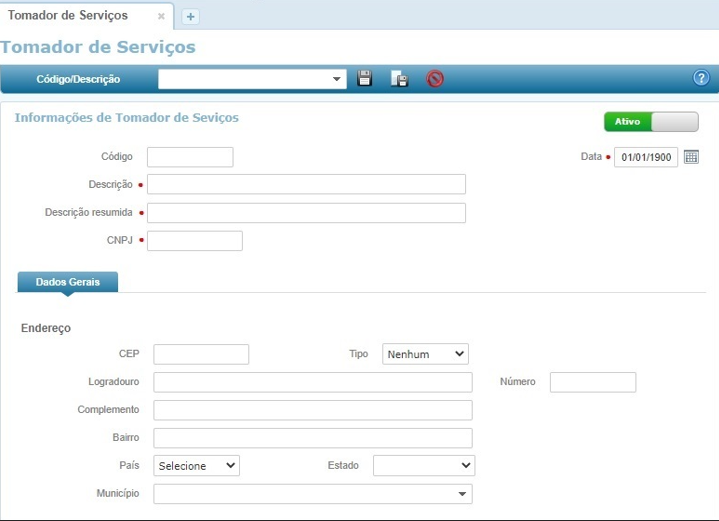This screenshot has width=719, height=521.
Task: Click the Save disk icon in toolbar
Action: pos(365,79)
